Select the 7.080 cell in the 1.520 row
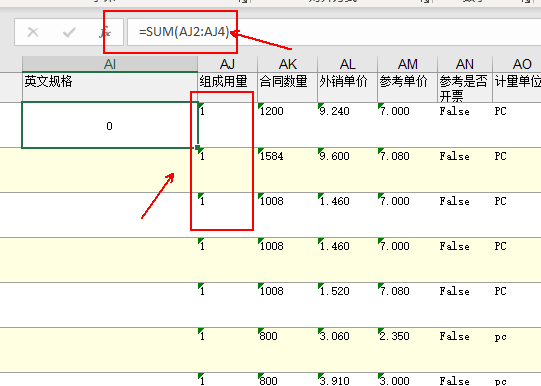Viewport: 541px width, 386px height. (407, 305)
